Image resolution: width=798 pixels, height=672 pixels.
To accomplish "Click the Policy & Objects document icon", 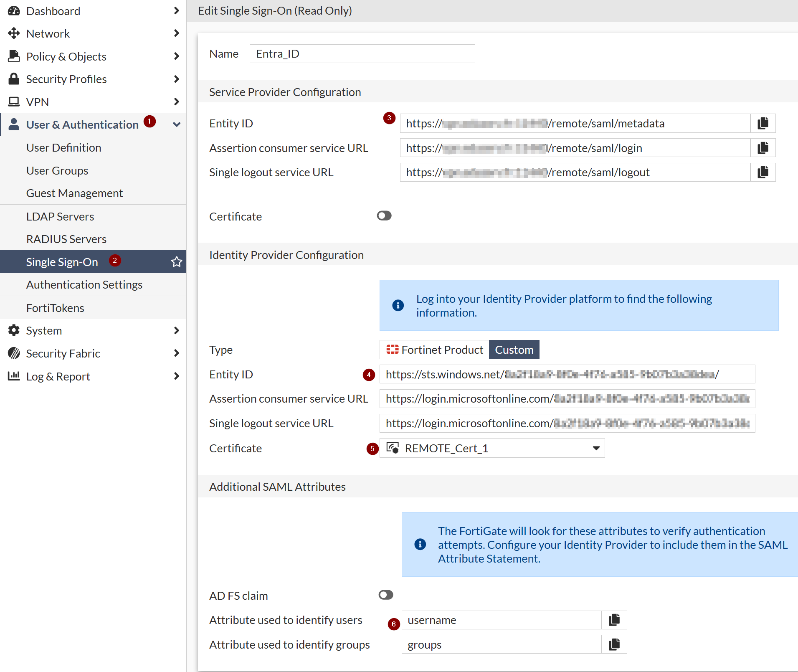I will 14,56.
